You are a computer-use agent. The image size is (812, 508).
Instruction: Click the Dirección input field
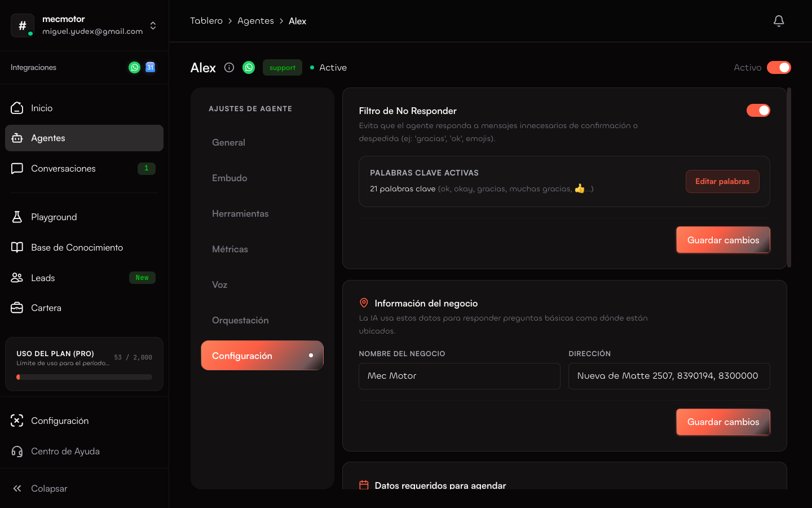[x=669, y=376]
